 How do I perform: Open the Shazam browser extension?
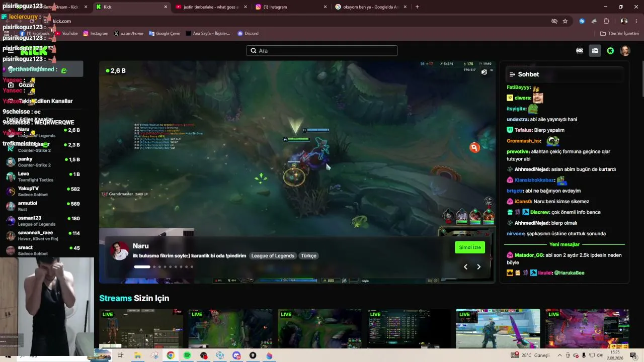tap(582, 21)
